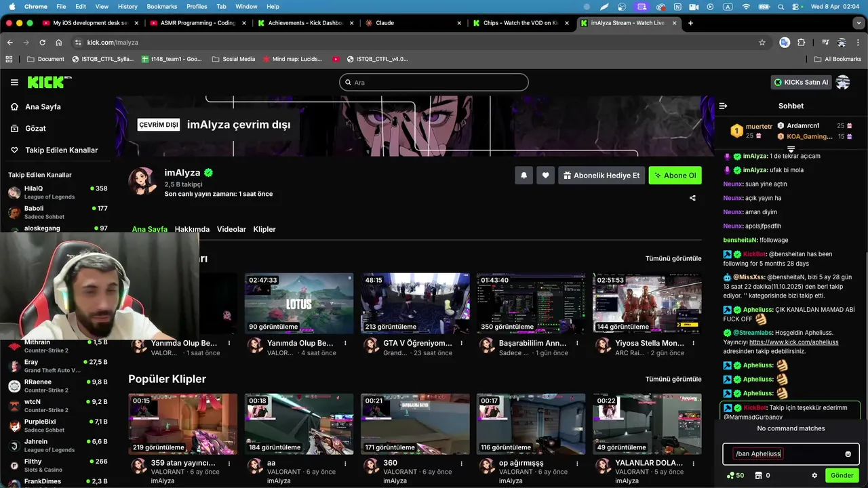Click Tümünü görüntüle for videos

673,259
